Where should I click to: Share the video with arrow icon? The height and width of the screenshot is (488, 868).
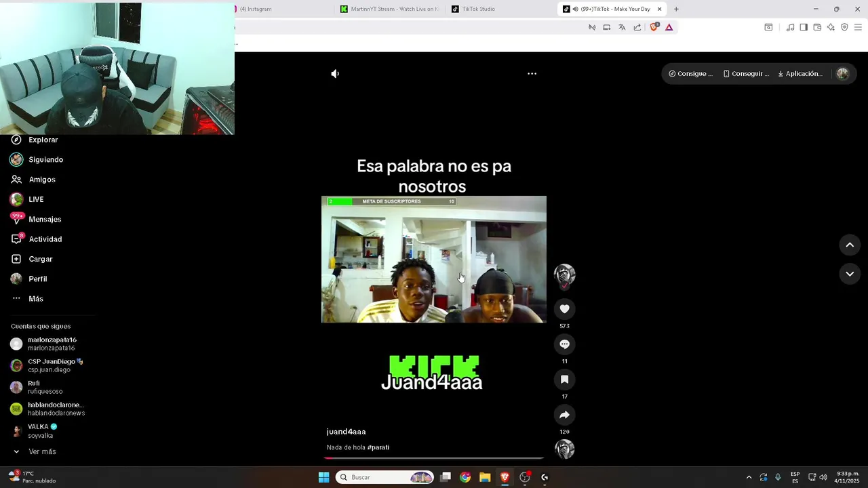point(564,415)
